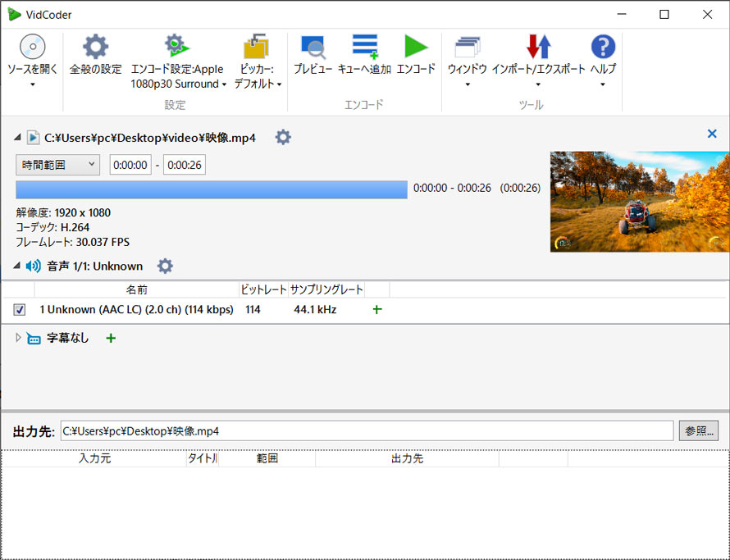This screenshot has height=560, width=730.
Task: Open audio settings gear beside 音声 1/1
Action: (165, 266)
